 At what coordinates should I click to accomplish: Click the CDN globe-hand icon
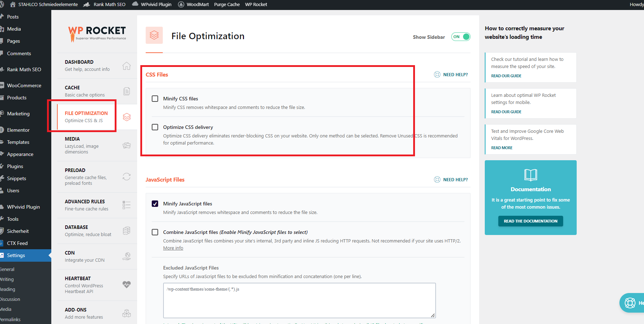[126, 256]
